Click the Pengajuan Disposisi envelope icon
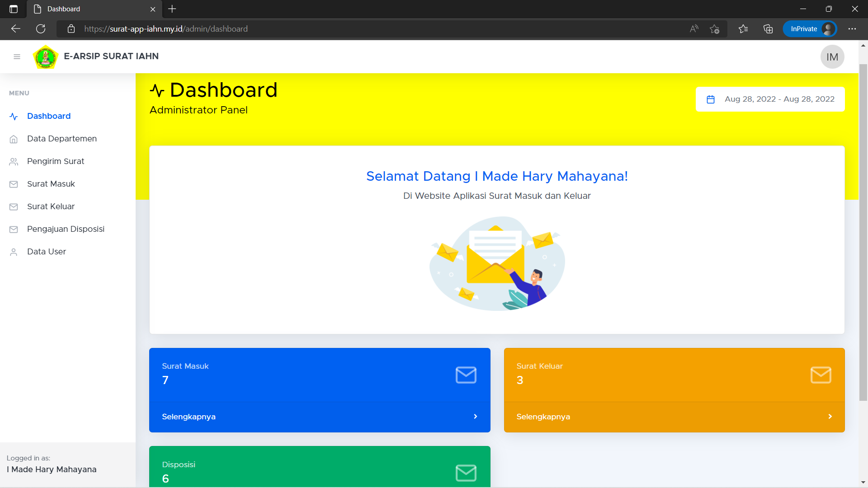The image size is (868, 488). (x=14, y=230)
